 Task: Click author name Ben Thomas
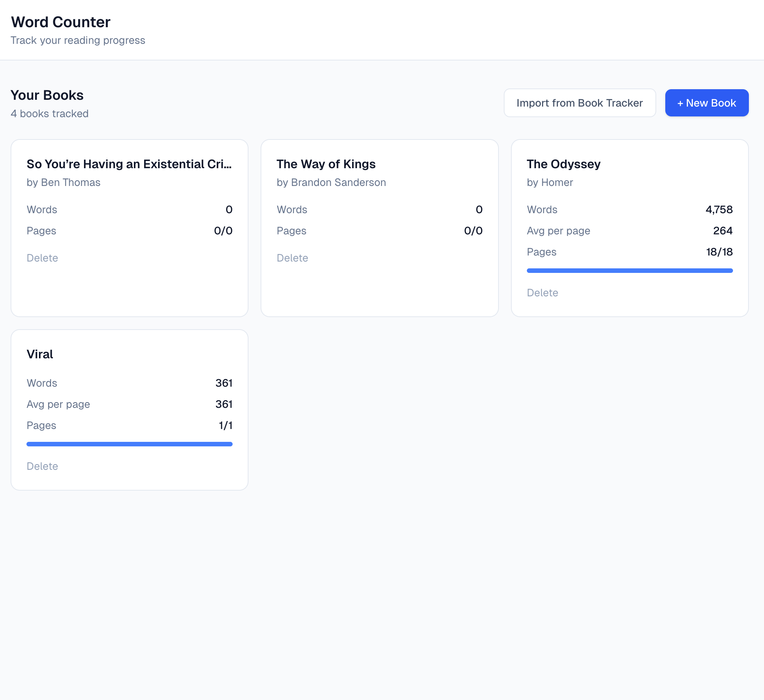(x=70, y=183)
